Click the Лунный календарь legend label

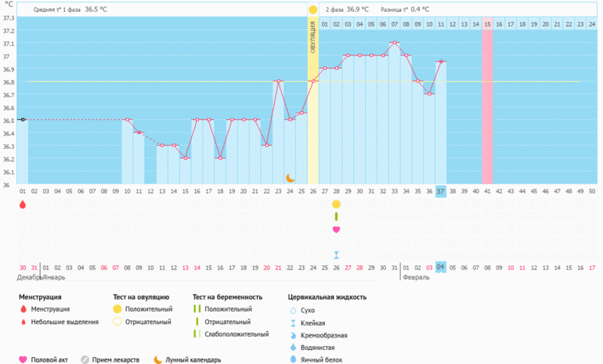(x=194, y=360)
